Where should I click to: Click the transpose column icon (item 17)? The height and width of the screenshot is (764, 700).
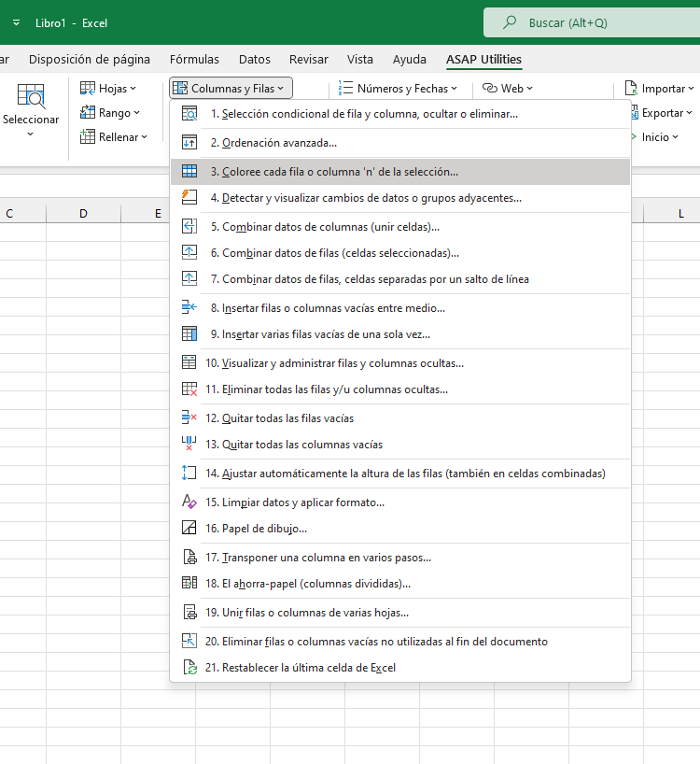[189, 557]
